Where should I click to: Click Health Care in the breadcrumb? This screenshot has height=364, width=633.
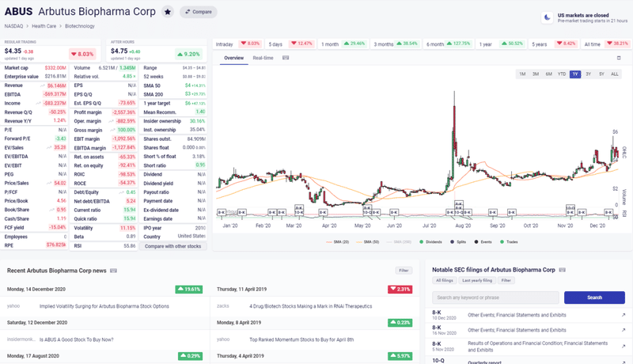pos(44,26)
